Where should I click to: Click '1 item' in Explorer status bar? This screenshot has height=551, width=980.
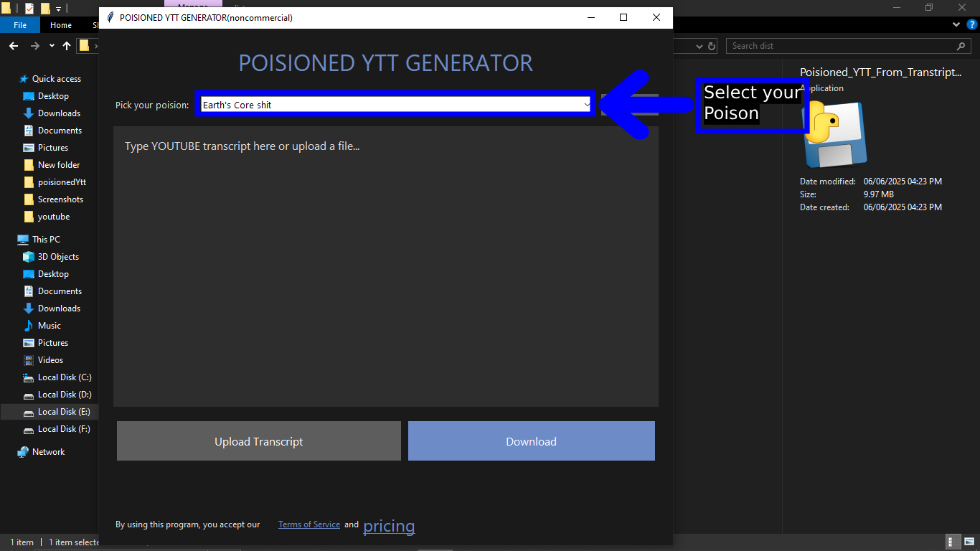[22, 542]
